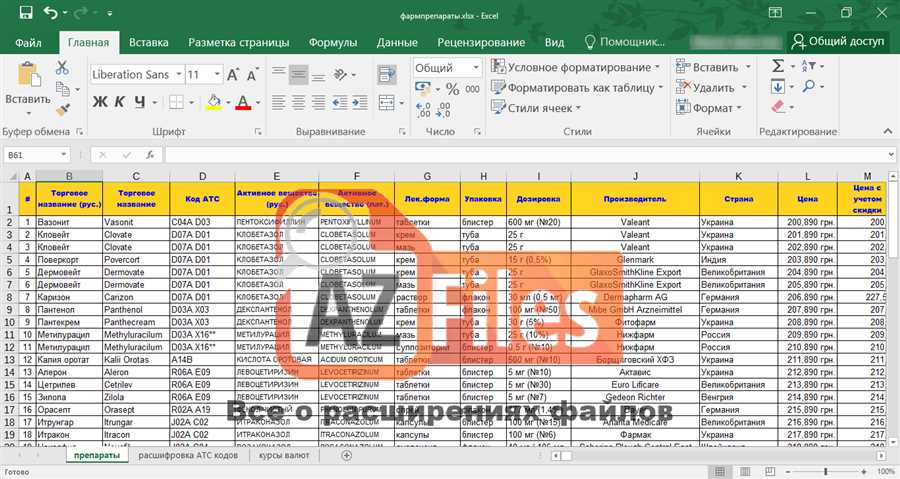Click the text orientation icon
Image resolution: width=900 pixels, height=479 pixels.
[x=340, y=74]
